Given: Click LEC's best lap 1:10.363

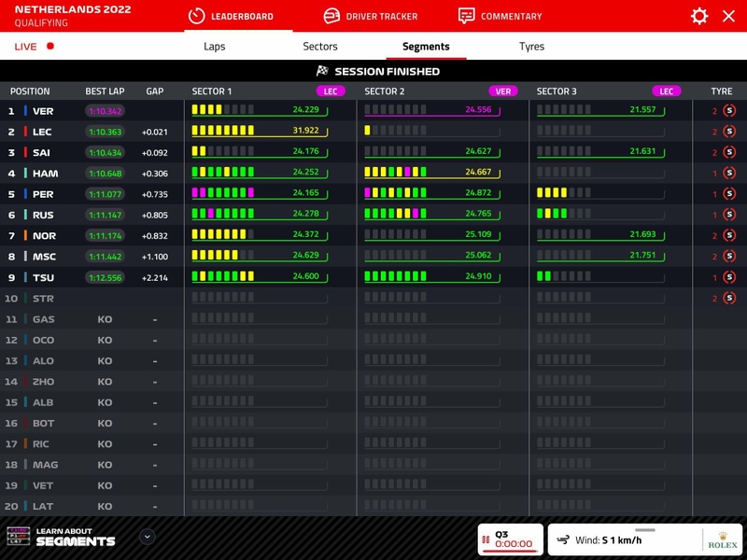Looking at the screenshot, I should click(105, 132).
